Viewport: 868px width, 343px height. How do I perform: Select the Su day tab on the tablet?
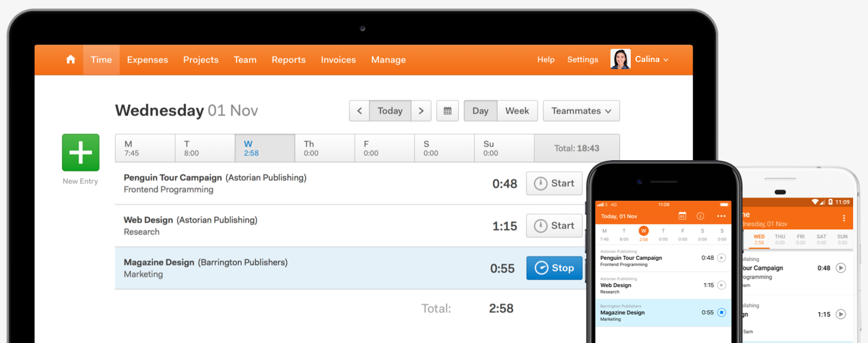[504, 148]
